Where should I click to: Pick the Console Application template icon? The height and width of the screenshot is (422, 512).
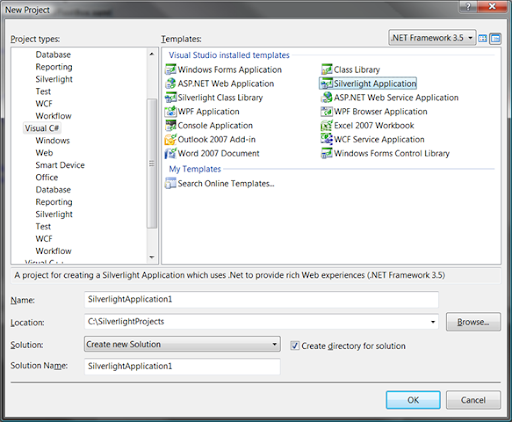click(170, 125)
